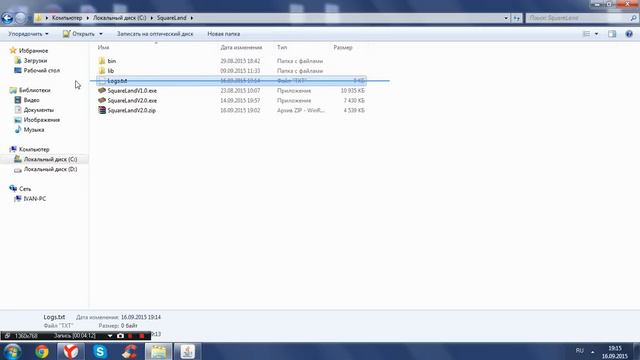
Task: Open the red app next to Skype in taskbar
Action: [x=129, y=351]
